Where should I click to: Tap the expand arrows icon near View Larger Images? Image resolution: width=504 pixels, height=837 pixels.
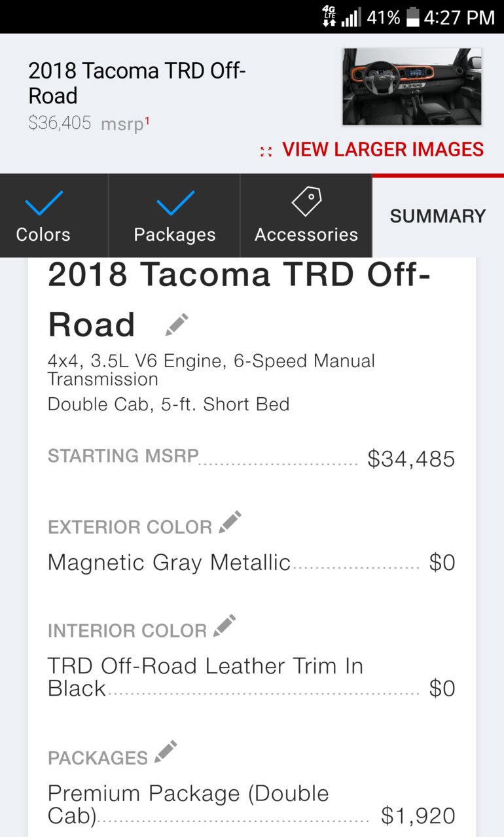click(266, 151)
